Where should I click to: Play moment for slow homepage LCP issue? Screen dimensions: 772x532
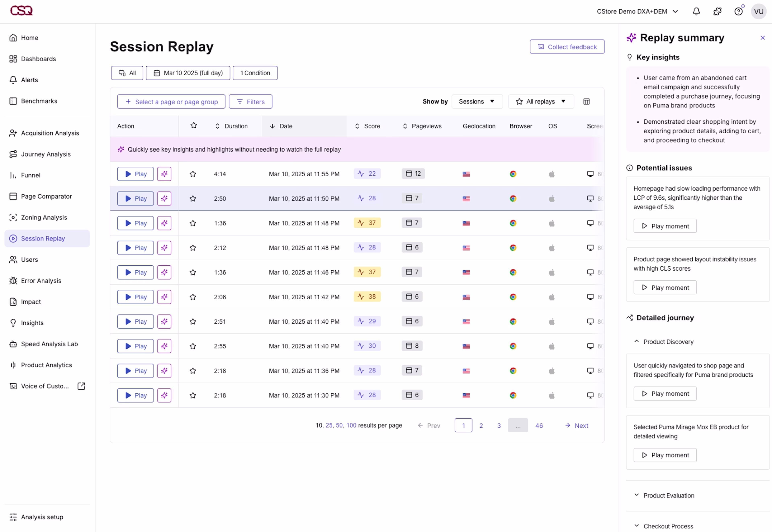coord(665,226)
